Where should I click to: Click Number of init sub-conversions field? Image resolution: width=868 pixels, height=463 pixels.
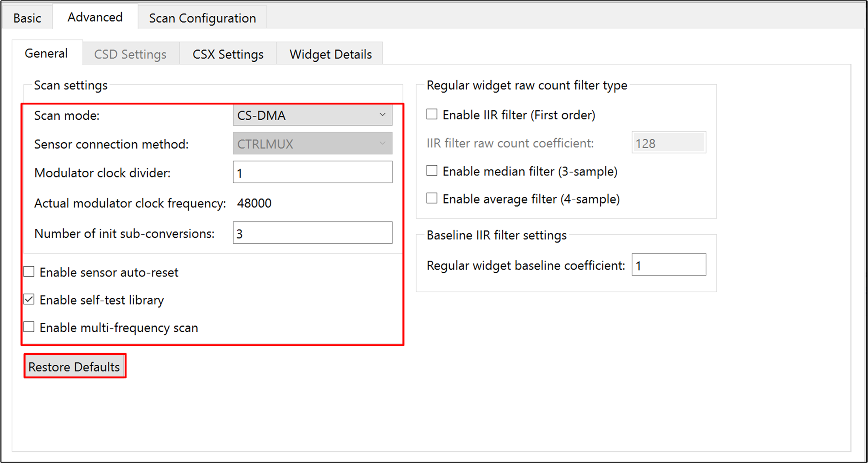pyautogui.click(x=313, y=233)
